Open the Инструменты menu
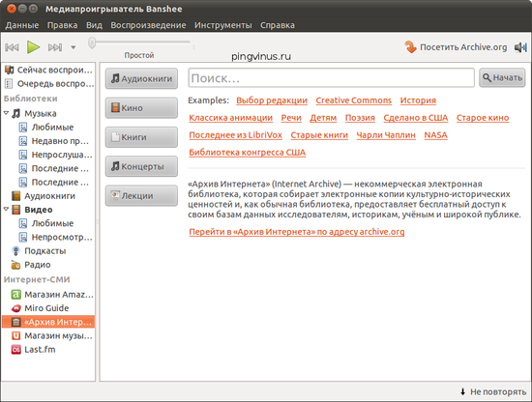This screenshot has width=532, height=402. pyautogui.click(x=222, y=25)
